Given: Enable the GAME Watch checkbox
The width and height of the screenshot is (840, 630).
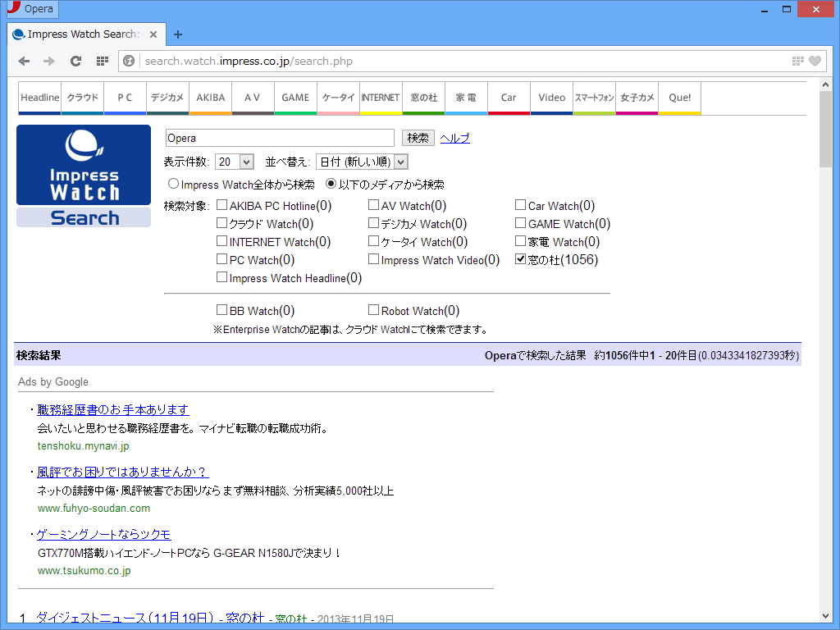Looking at the screenshot, I should click(521, 223).
